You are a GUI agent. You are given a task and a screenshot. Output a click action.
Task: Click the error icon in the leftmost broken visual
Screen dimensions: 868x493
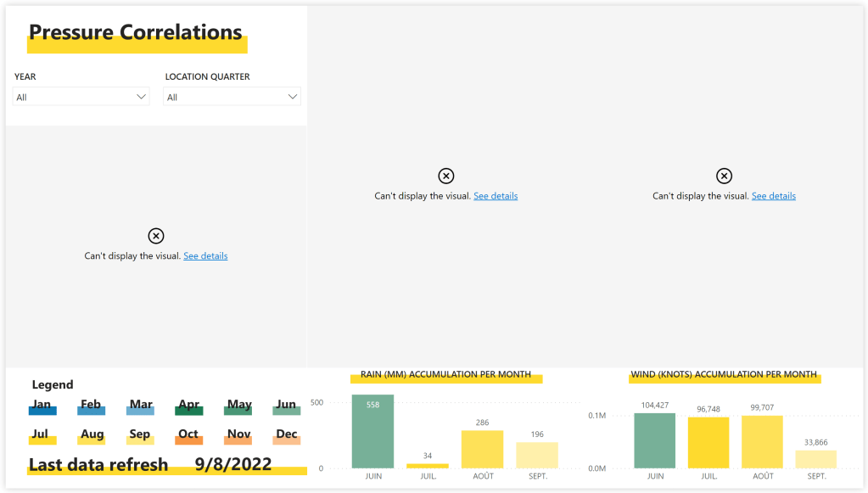click(x=156, y=236)
